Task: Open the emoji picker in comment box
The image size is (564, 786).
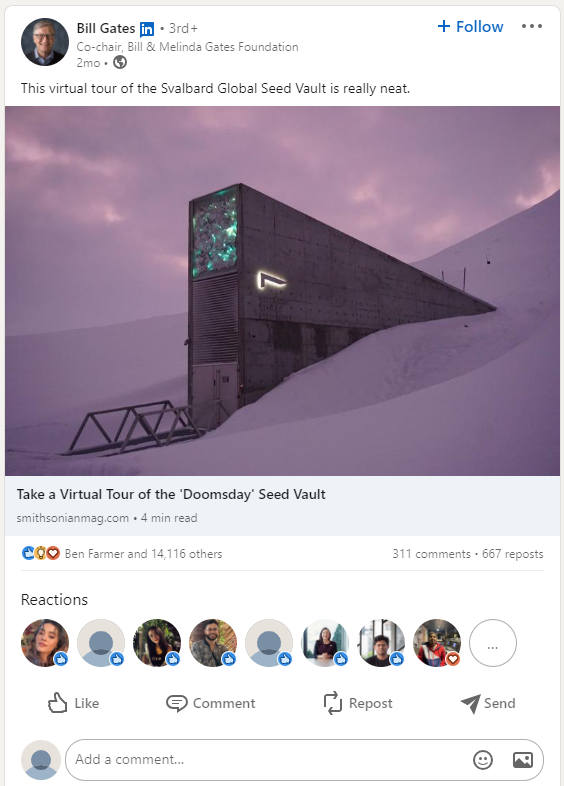Action: (x=483, y=760)
